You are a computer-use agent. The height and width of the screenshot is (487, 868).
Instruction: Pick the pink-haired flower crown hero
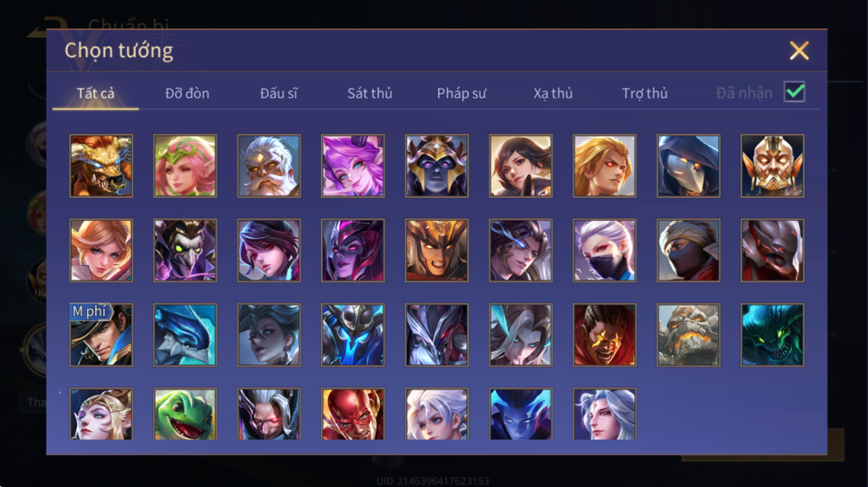185,166
